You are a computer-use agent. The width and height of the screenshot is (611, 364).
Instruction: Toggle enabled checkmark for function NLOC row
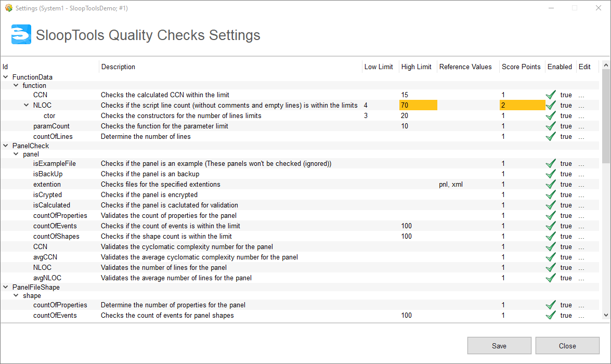tap(551, 105)
